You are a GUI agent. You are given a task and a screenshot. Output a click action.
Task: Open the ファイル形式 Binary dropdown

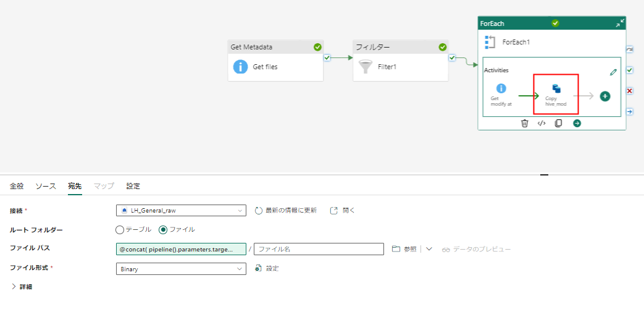pyautogui.click(x=181, y=269)
